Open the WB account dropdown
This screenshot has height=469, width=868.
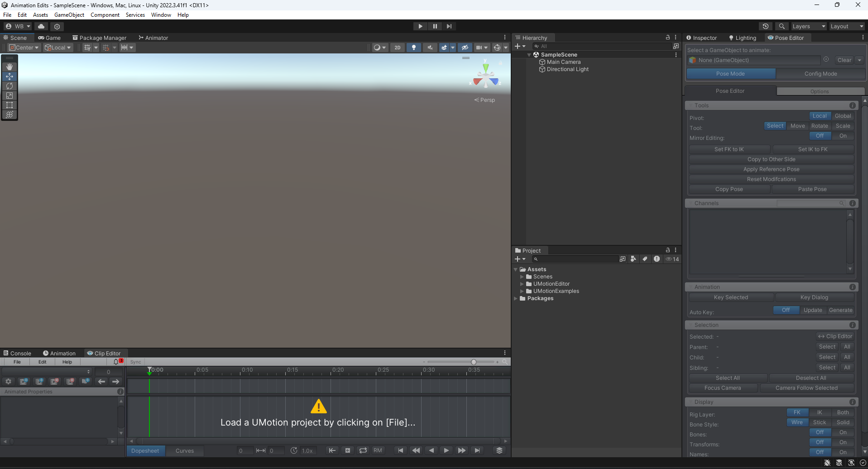coord(18,26)
